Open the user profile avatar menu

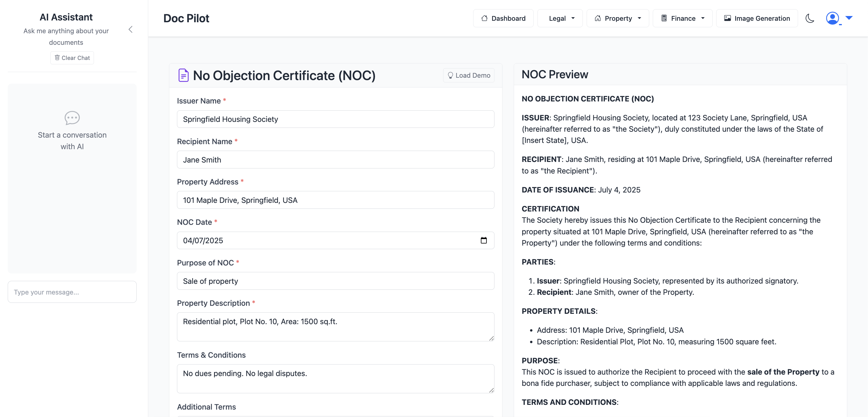tap(832, 18)
